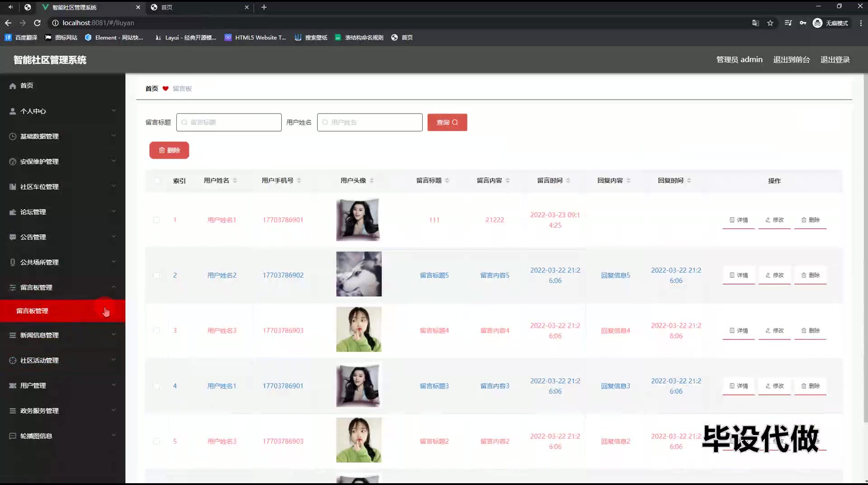868x485 pixels.
Task: Select the 留言板管理 submenu item
Action: pos(33,311)
